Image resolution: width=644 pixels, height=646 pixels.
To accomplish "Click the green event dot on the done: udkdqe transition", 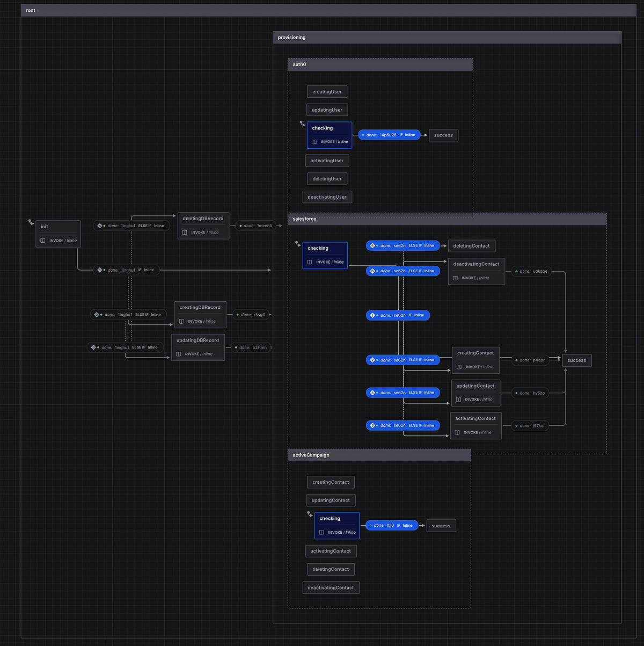I will (x=516, y=271).
